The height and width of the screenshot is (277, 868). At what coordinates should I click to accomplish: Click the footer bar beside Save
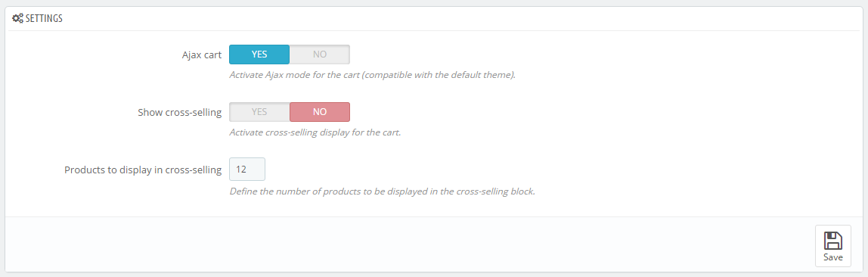click(x=410, y=244)
